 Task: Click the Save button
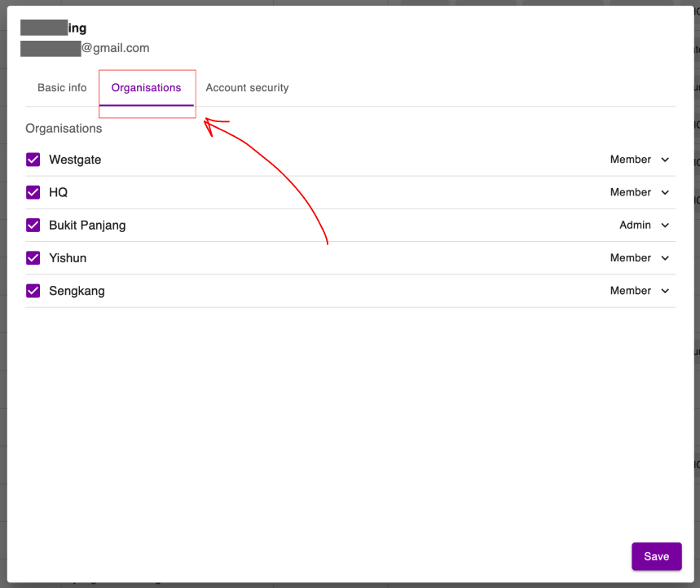pyautogui.click(x=657, y=556)
